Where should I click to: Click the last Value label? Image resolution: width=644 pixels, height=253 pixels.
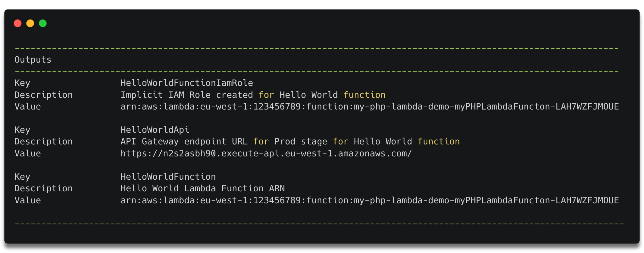28,200
